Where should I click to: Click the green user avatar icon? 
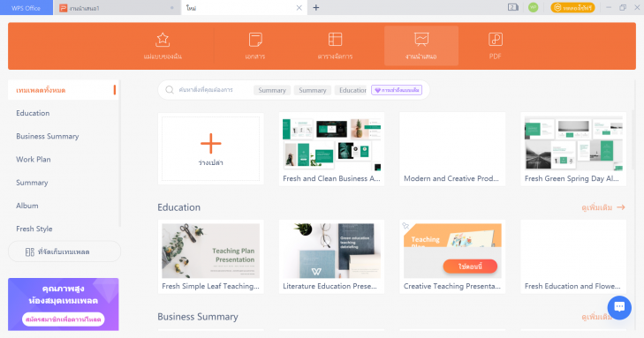pyautogui.click(x=533, y=7)
